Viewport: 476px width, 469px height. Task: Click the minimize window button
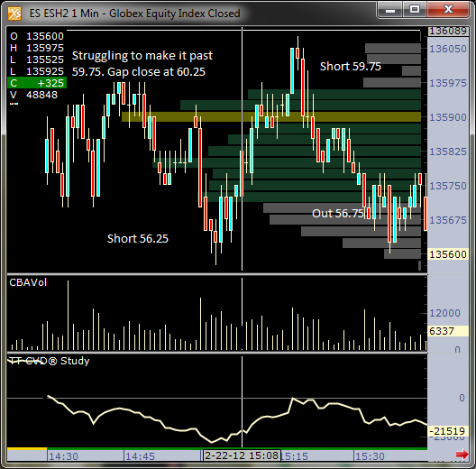point(390,10)
